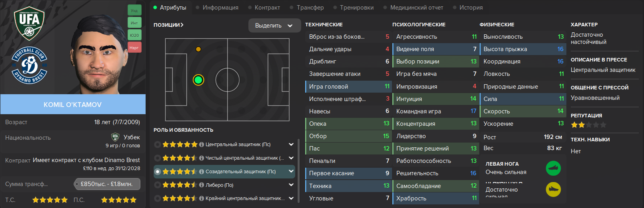Select radio button for 'Либеро (По)' role
The image size is (644, 208).
(158, 185)
